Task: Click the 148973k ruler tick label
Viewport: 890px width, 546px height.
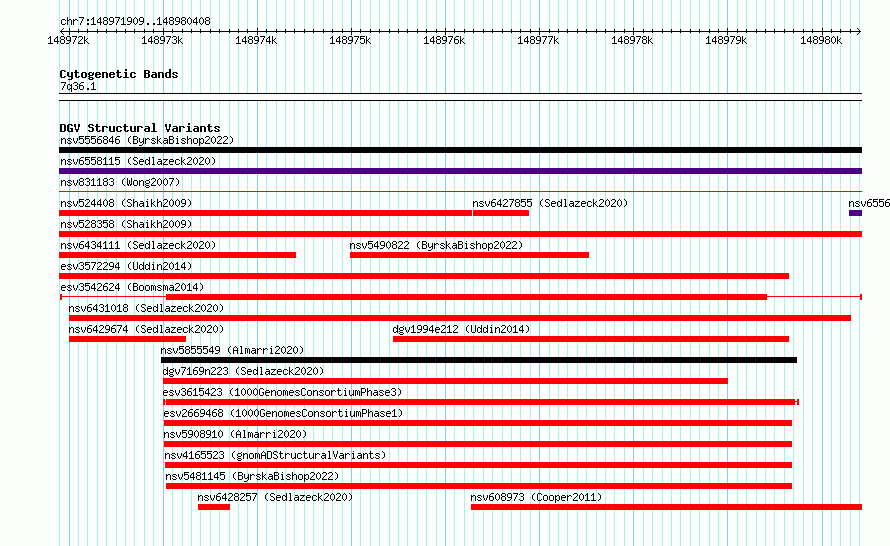Action: [x=162, y=40]
